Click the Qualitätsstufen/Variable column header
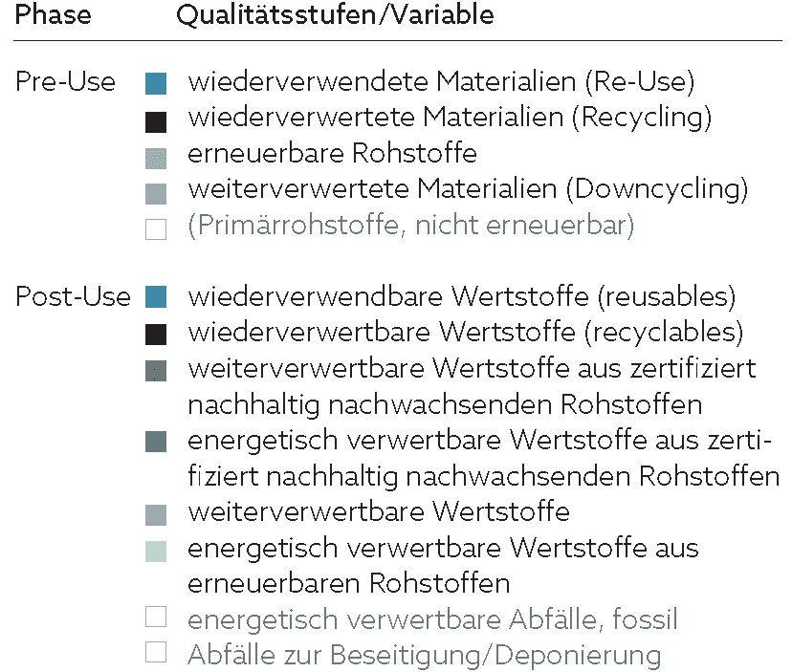The height and width of the screenshot is (672, 792). point(335,15)
